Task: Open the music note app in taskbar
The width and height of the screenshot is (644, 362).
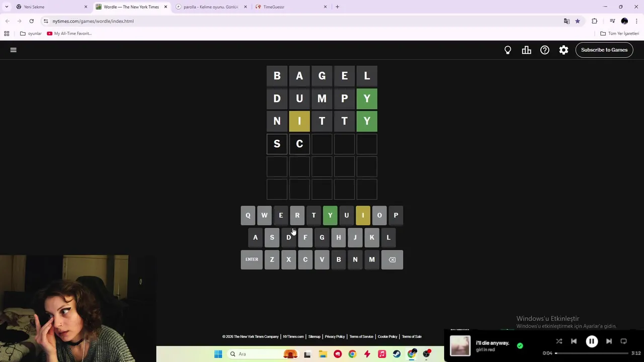Action: tap(382, 354)
